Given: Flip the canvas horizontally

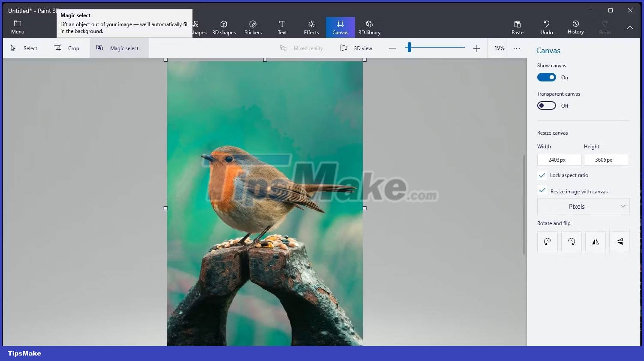Looking at the screenshot, I should [x=595, y=241].
